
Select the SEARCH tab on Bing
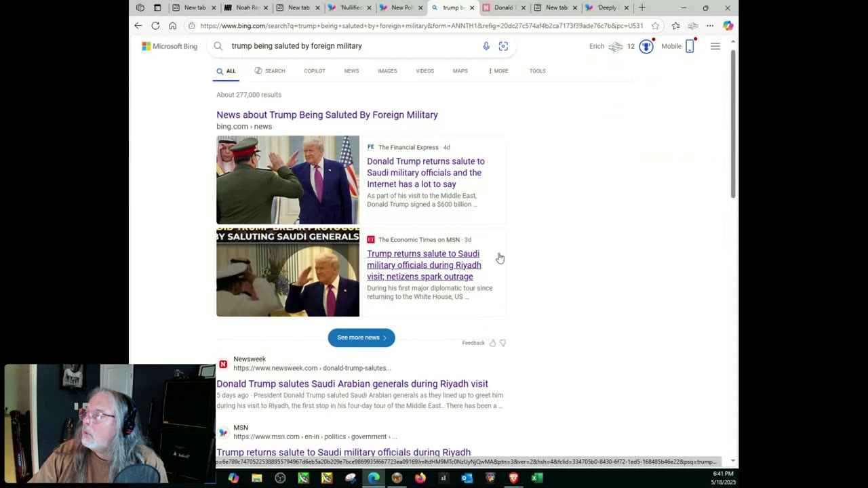click(x=270, y=71)
